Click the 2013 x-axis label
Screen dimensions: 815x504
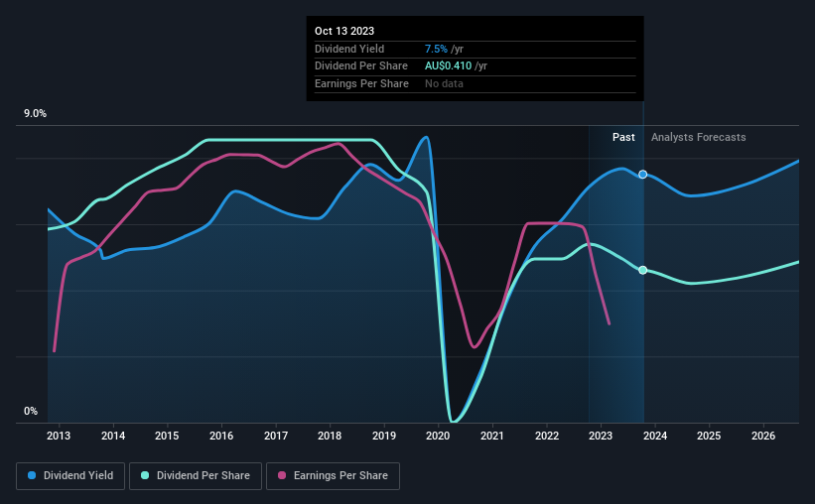click(x=59, y=436)
